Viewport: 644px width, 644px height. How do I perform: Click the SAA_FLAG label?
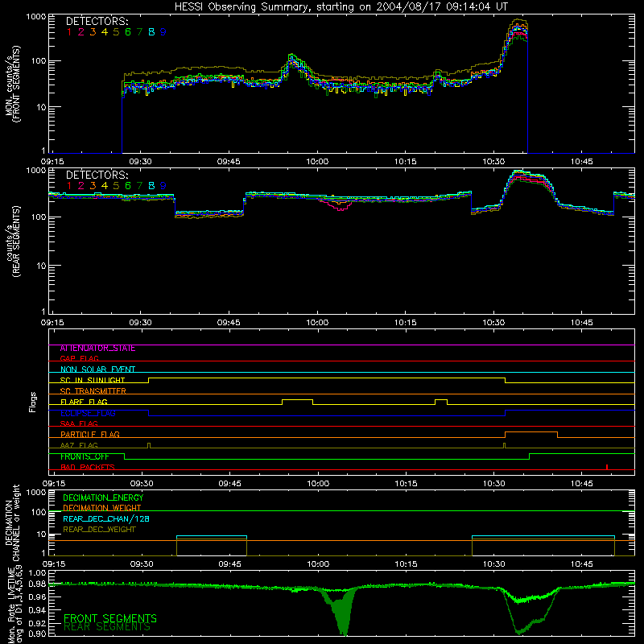[x=79, y=423]
